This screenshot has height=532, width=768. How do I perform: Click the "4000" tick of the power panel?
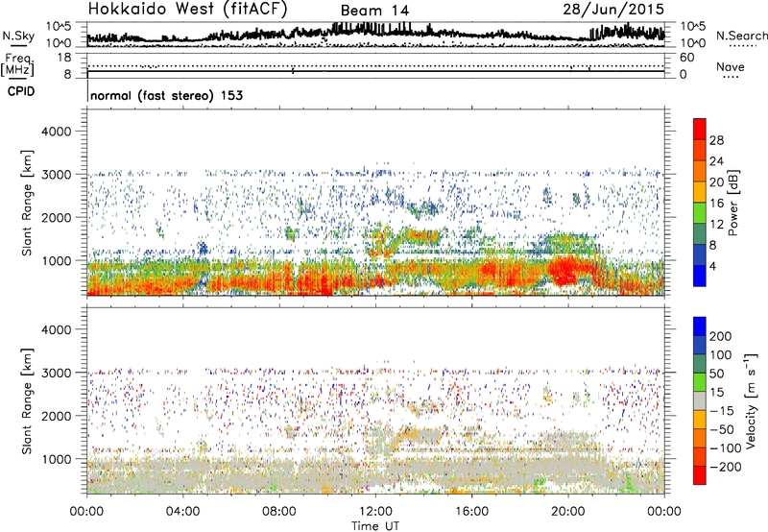click(56, 132)
